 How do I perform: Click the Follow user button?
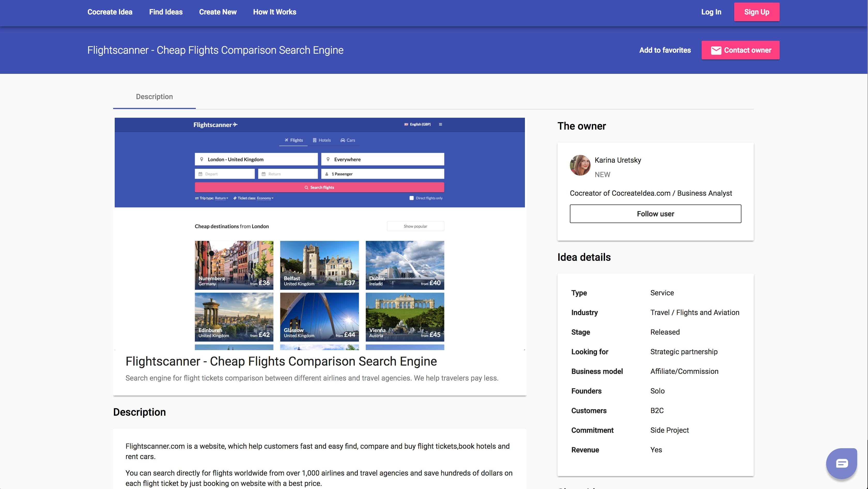tap(655, 214)
